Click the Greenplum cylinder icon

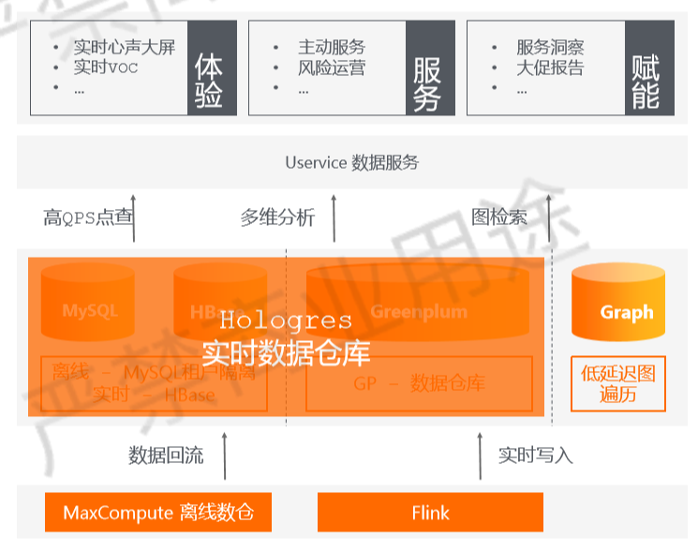point(418,302)
